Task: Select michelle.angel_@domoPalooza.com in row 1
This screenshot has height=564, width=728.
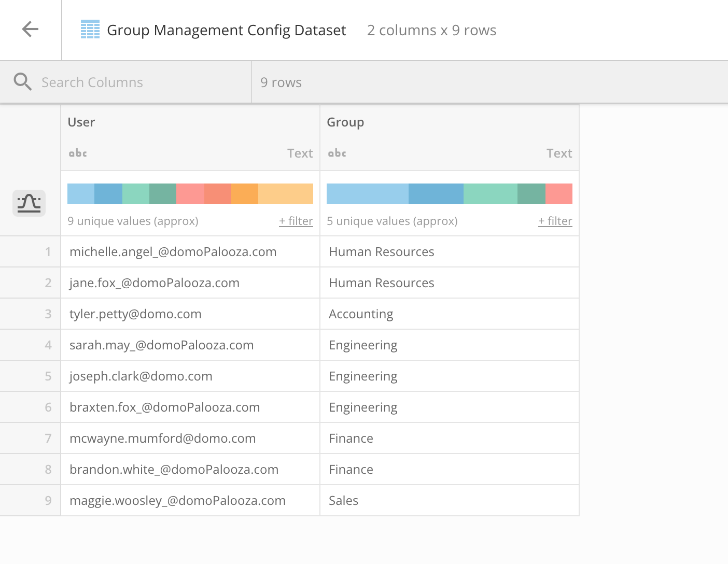Action: coord(173,251)
